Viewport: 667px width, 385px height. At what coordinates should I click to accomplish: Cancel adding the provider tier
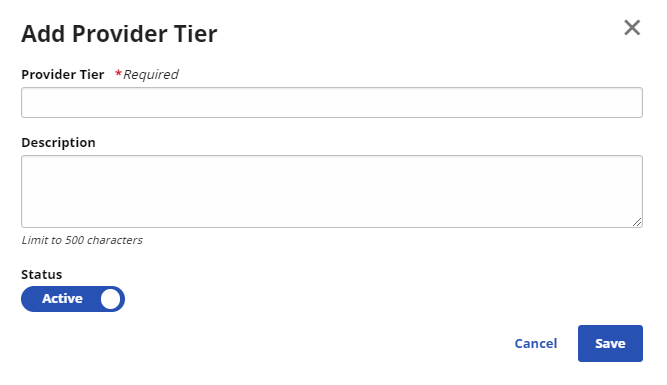point(536,343)
